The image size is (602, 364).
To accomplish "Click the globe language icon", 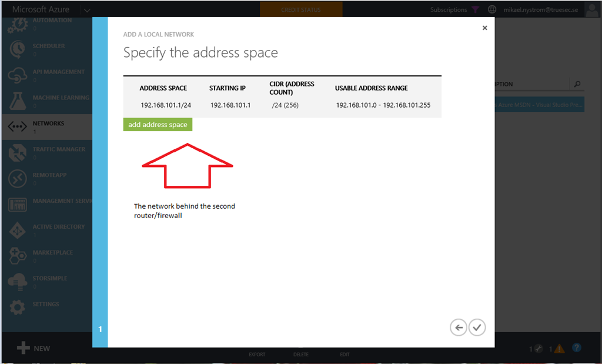I will pyautogui.click(x=492, y=10).
